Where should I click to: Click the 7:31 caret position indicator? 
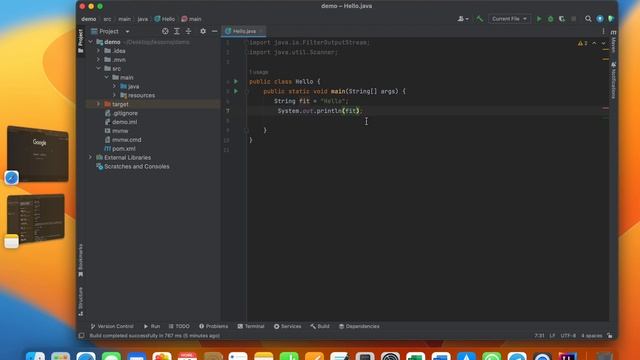540,336
